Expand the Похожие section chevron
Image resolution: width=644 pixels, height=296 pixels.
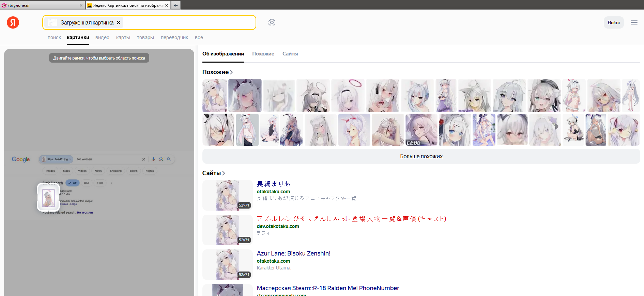tap(231, 72)
